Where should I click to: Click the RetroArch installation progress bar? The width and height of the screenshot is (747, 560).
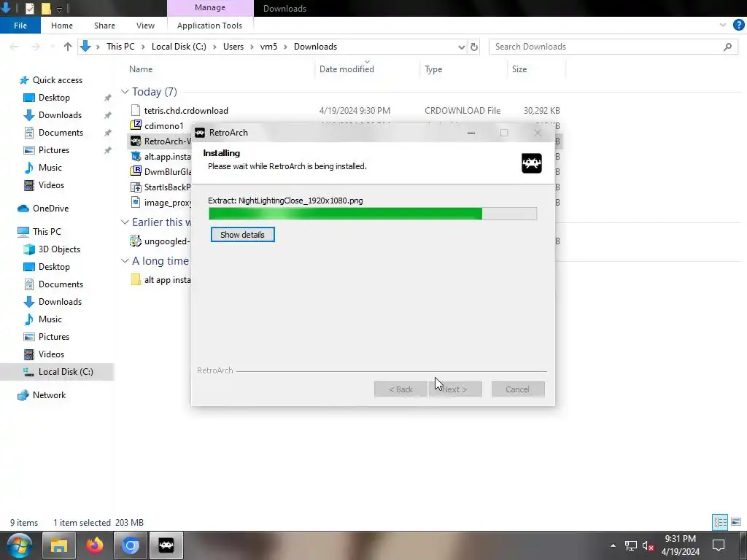(x=373, y=214)
